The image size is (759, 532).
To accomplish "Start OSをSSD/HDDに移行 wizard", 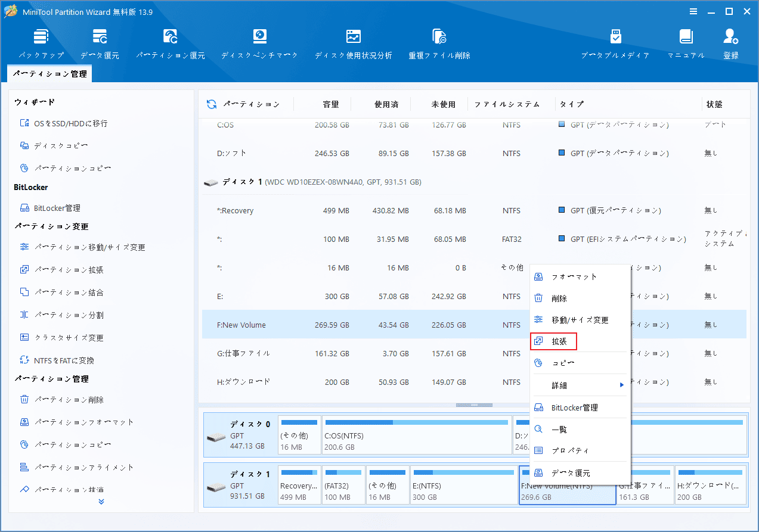I will 64,123.
